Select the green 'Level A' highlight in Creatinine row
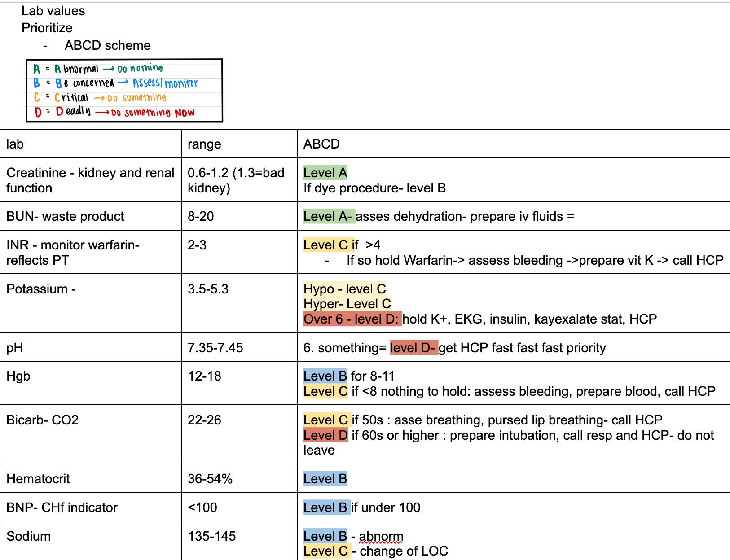730x560 pixels. click(x=325, y=172)
